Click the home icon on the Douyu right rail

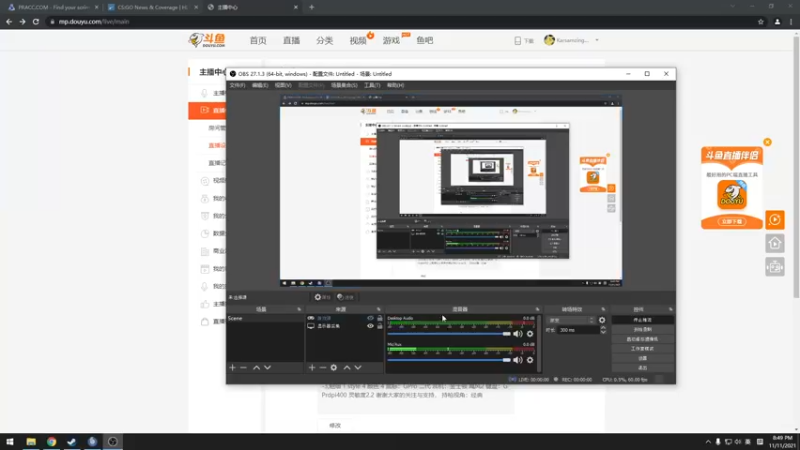(x=774, y=243)
